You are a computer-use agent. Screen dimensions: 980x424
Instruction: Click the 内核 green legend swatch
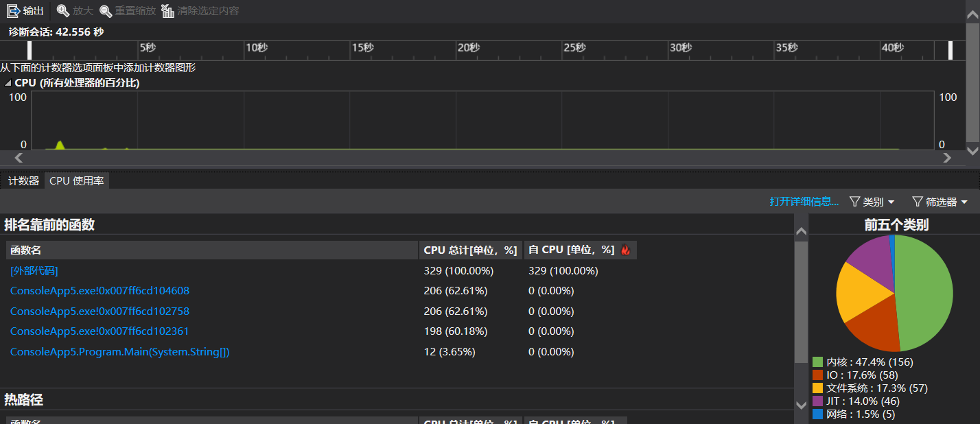point(817,362)
